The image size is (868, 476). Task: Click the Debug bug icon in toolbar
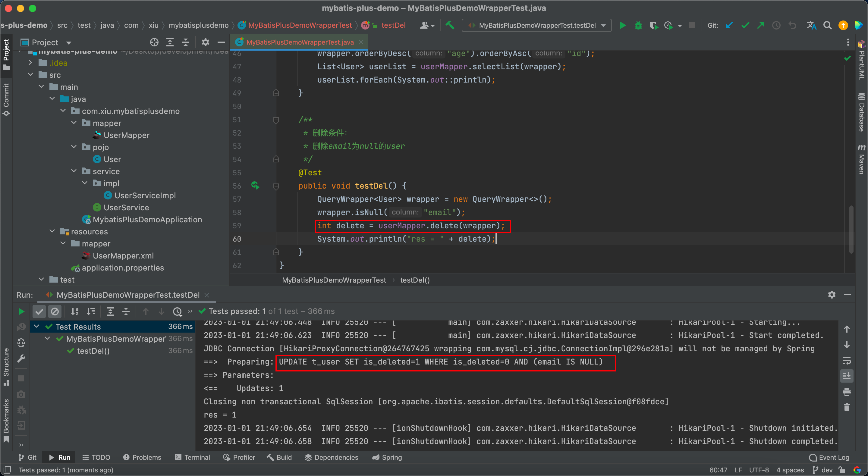pos(638,25)
